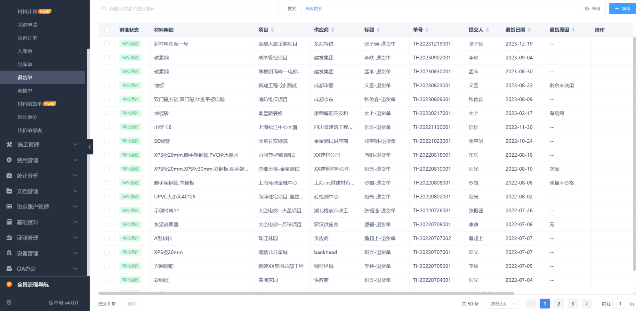Expand the 证照管理 menu chevron
Image resolution: width=644 pixels, height=311 pixels.
tap(75, 238)
